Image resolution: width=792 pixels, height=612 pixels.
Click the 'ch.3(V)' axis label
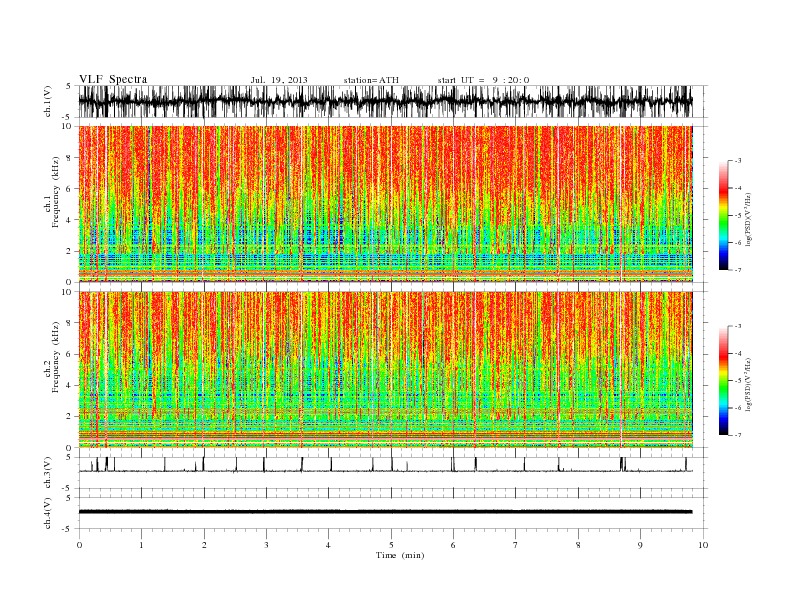[x=48, y=473]
